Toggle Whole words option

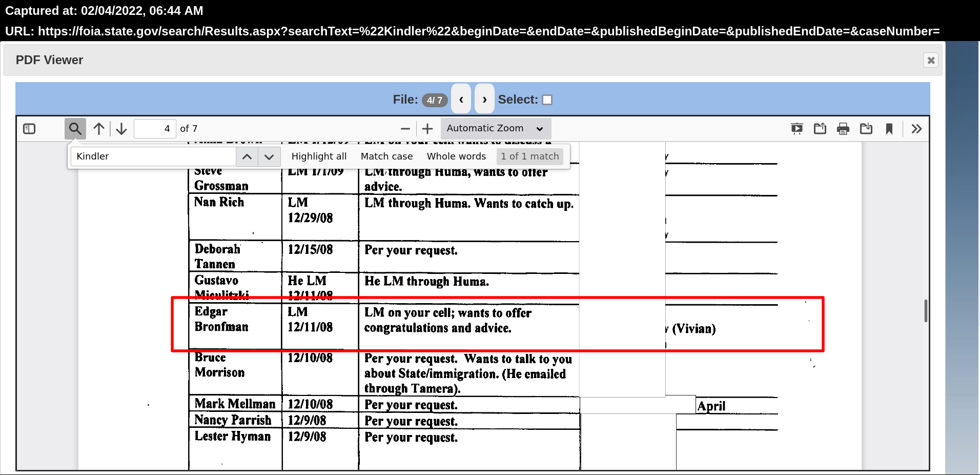[x=456, y=156]
